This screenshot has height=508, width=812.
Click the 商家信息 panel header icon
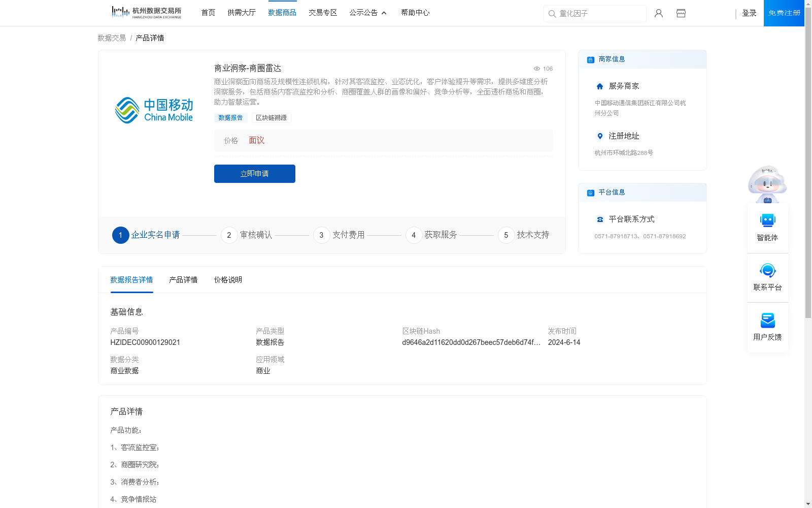(x=591, y=59)
